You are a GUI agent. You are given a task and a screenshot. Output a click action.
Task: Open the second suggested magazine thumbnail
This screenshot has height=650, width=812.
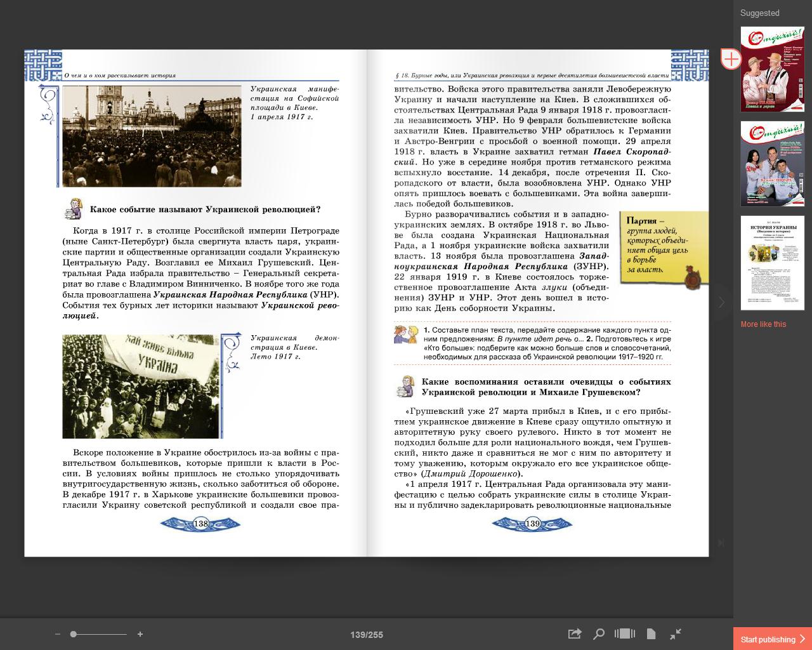coord(773,164)
